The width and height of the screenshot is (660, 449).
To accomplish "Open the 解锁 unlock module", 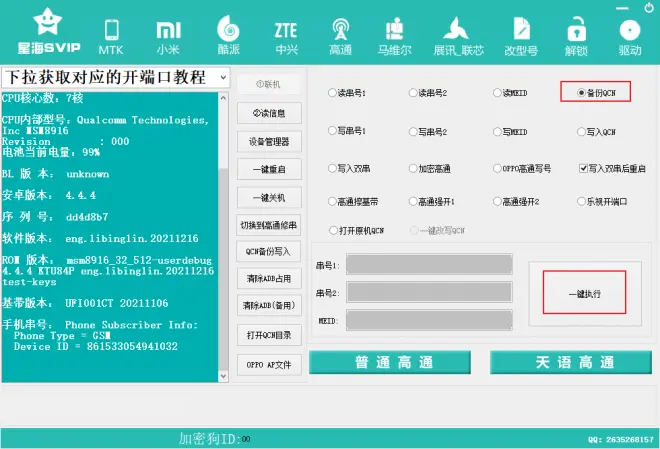I will [x=576, y=37].
